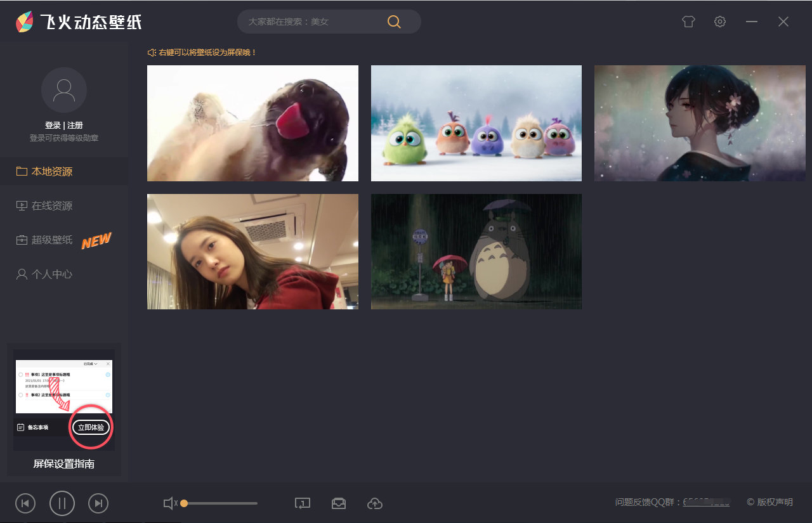The height and width of the screenshot is (523, 812).
Task: Click the 飞火动态壁纸 logo
Action: click(x=79, y=22)
